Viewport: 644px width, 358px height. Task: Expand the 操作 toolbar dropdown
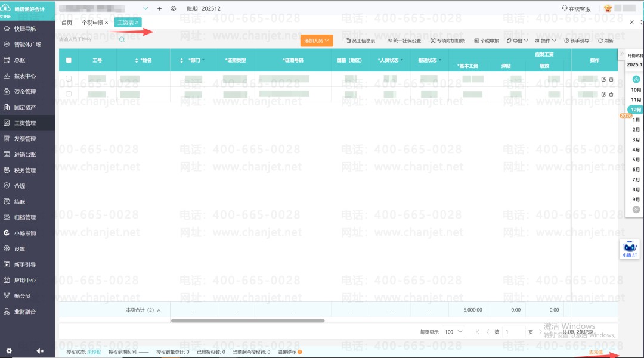pos(546,41)
